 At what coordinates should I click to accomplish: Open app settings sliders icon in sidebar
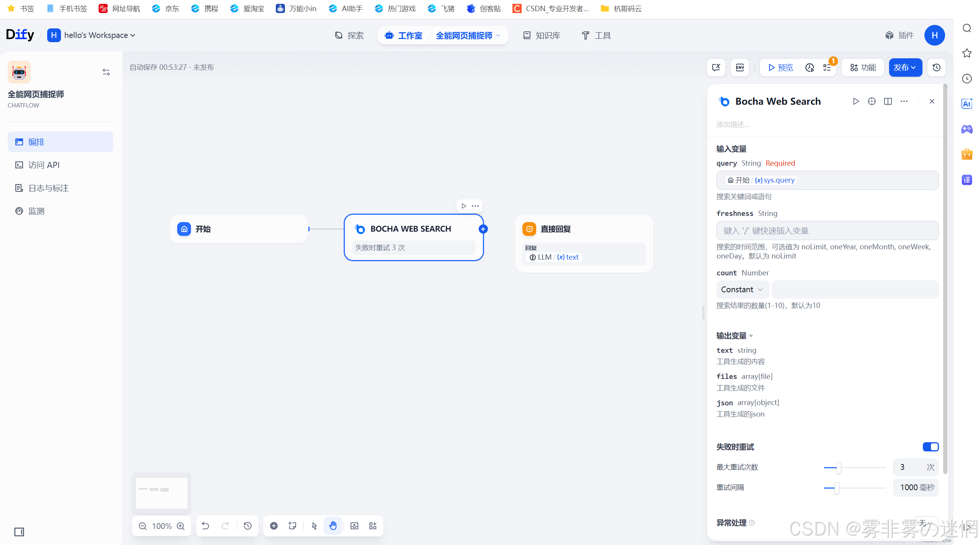[x=106, y=72]
